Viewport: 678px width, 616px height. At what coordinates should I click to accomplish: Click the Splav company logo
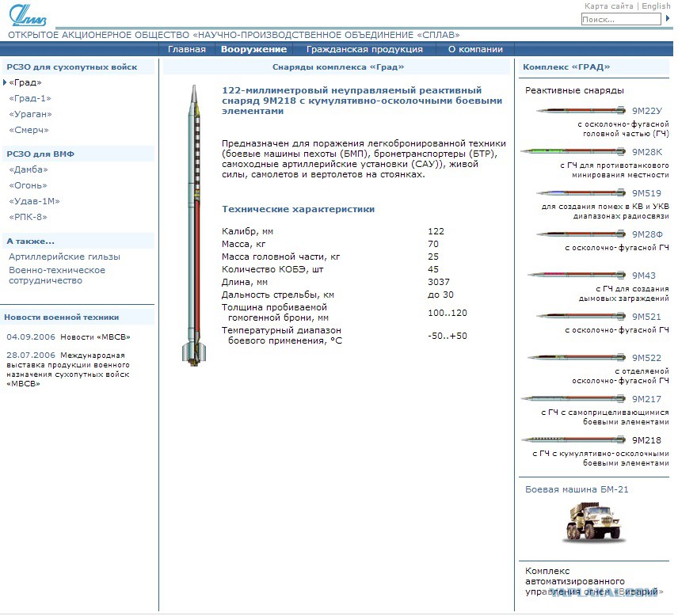click(28, 16)
